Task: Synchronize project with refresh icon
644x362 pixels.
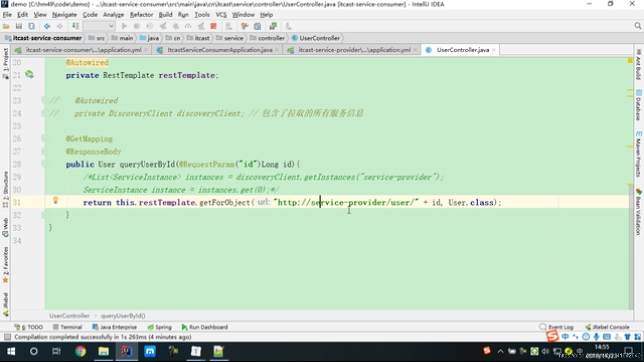Action: pyautogui.click(x=32, y=26)
